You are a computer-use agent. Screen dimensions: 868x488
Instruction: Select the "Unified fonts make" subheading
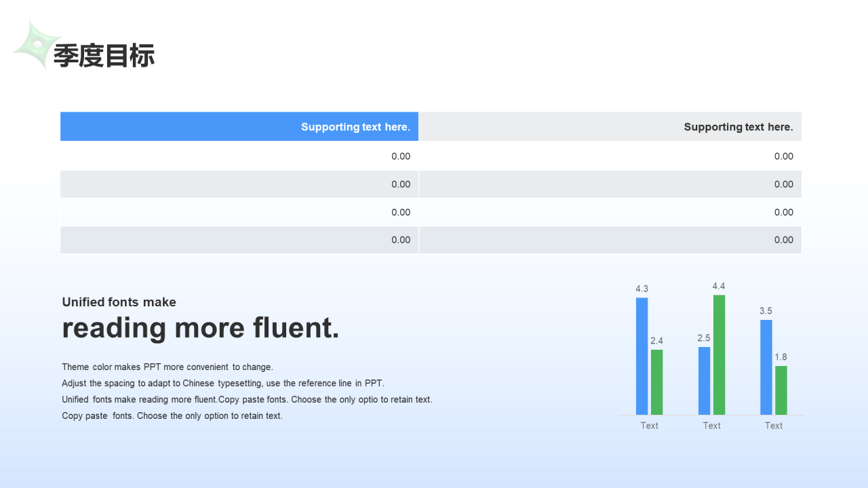(x=119, y=302)
